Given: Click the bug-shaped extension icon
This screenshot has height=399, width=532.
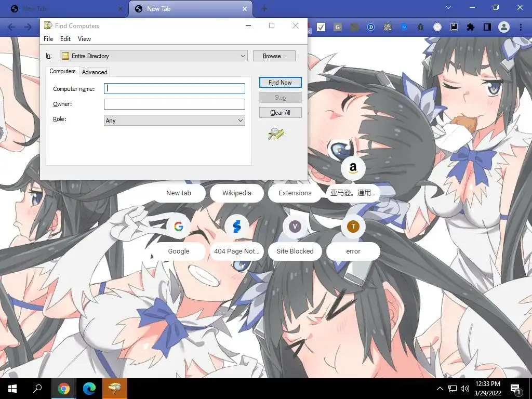Looking at the screenshot, I should click(420, 27).
